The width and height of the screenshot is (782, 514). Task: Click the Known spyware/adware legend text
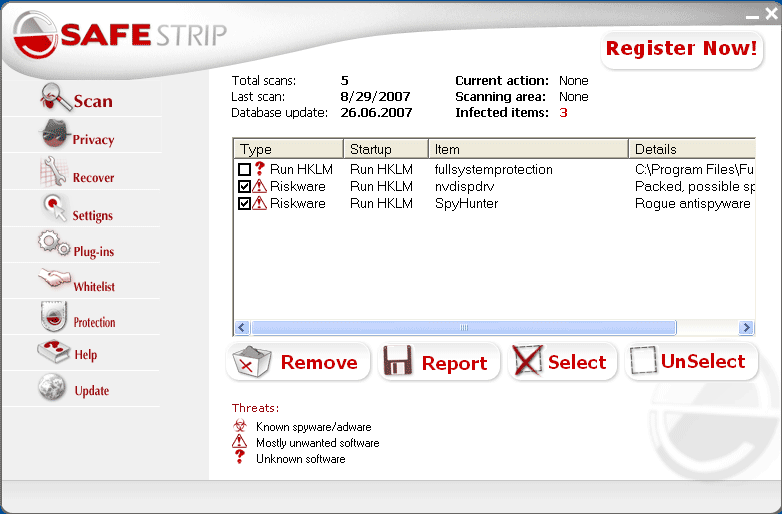(x=314, y=427)
